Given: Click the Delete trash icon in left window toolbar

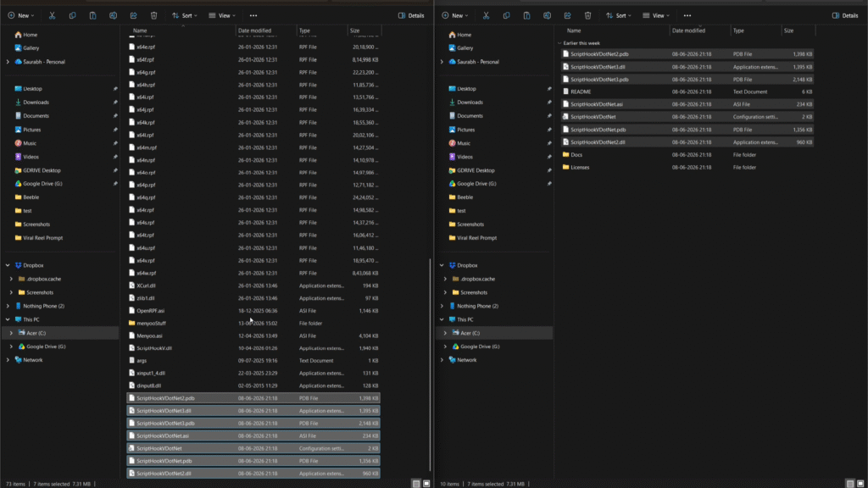Looking at the screenshot, I should point(154,15).
